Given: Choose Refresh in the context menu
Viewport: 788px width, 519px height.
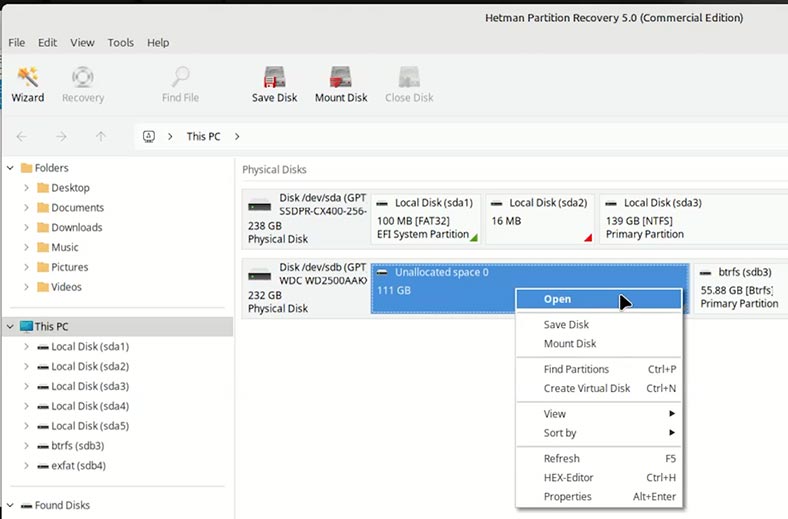Looking at the screenshot, I should coord(599,459).
